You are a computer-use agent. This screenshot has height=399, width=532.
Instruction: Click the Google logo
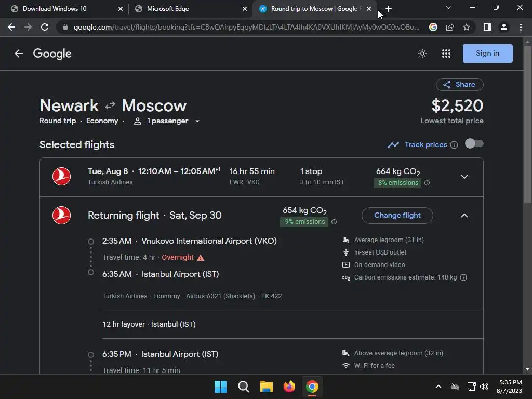point(52,54)
